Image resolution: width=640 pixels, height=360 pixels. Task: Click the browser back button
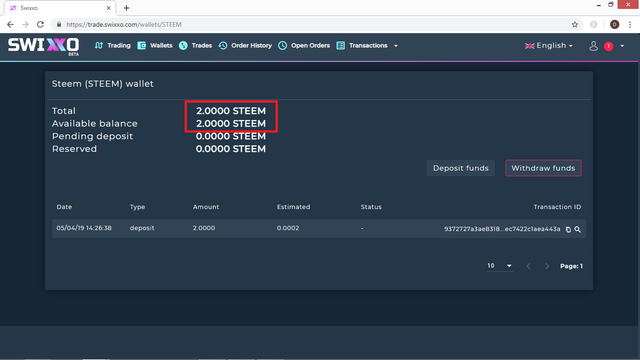pyautogui.click(x=10, y=24)
